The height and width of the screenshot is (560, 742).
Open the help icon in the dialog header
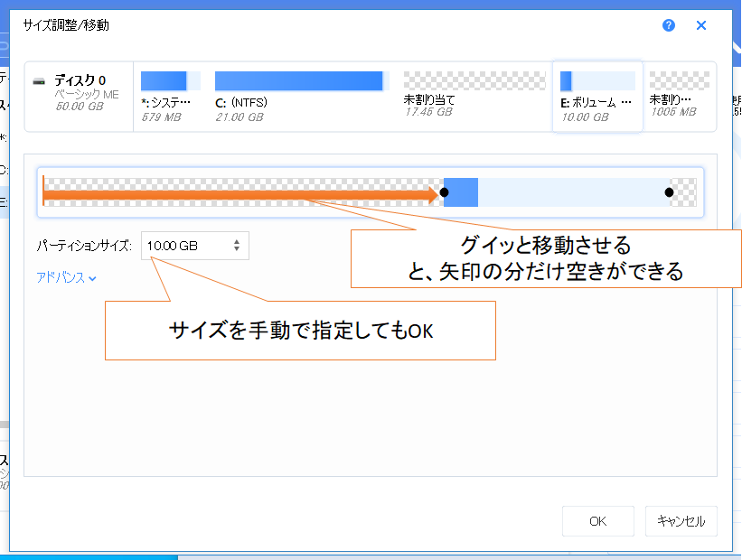[668, 25]
